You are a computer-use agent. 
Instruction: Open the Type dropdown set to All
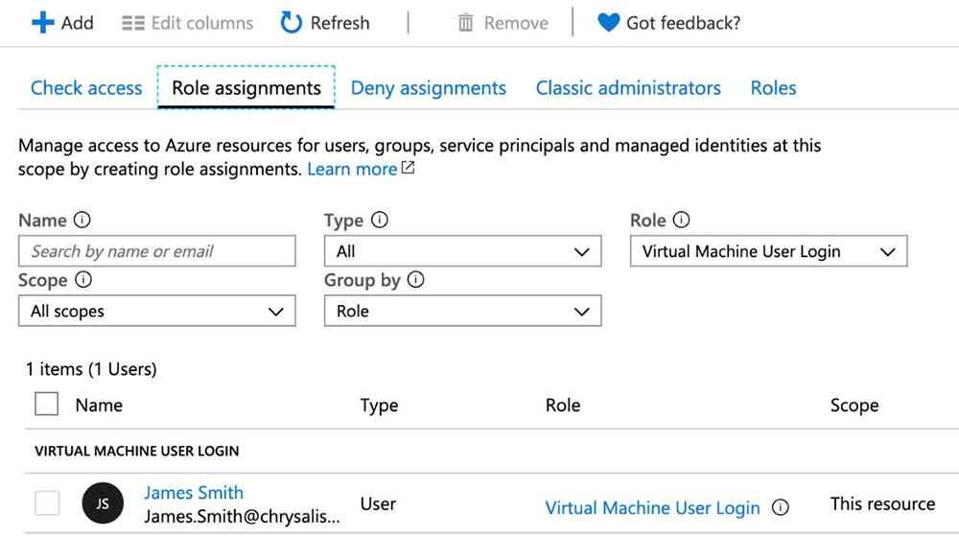pos(462,251)
